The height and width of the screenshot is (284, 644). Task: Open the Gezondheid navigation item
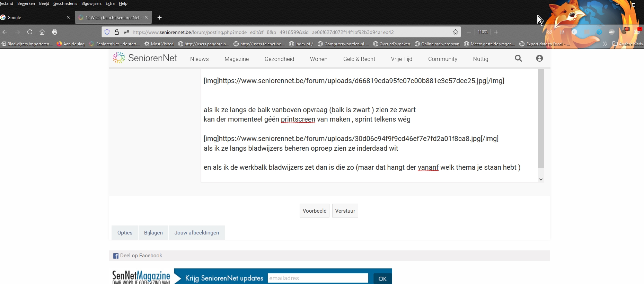[x=279, y=59]
